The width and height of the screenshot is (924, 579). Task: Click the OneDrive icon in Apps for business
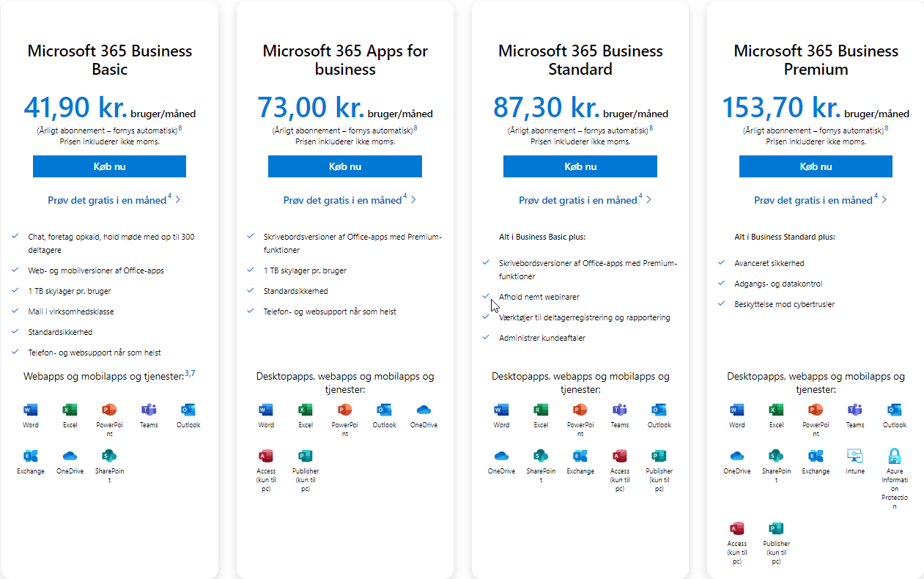pos(424,410)
